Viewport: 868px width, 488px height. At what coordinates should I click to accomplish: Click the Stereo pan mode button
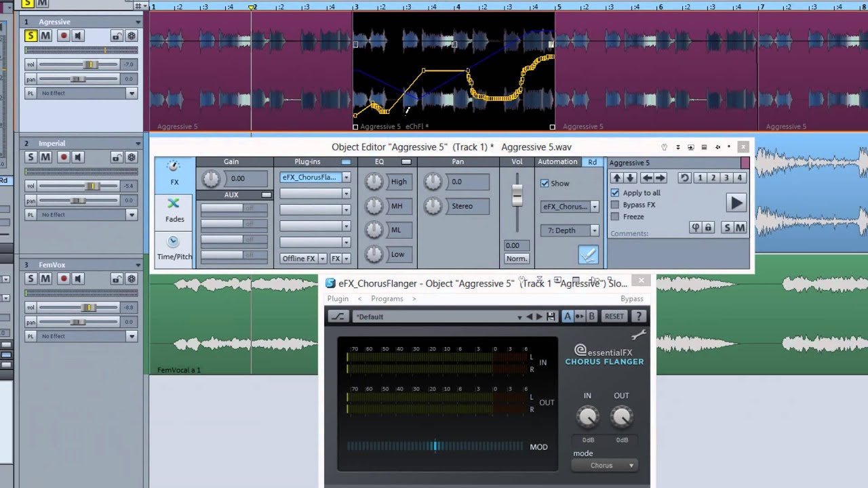[467, 206]
